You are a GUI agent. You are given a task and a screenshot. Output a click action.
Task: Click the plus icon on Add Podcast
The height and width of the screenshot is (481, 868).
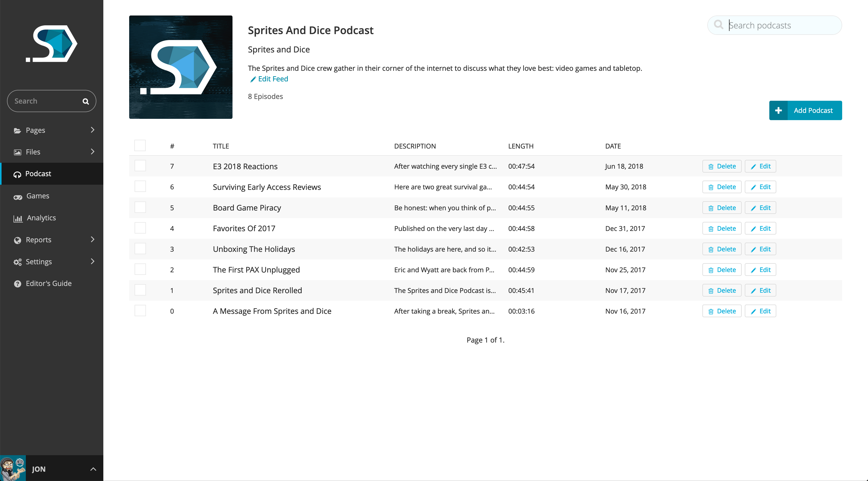pos(778,111)
